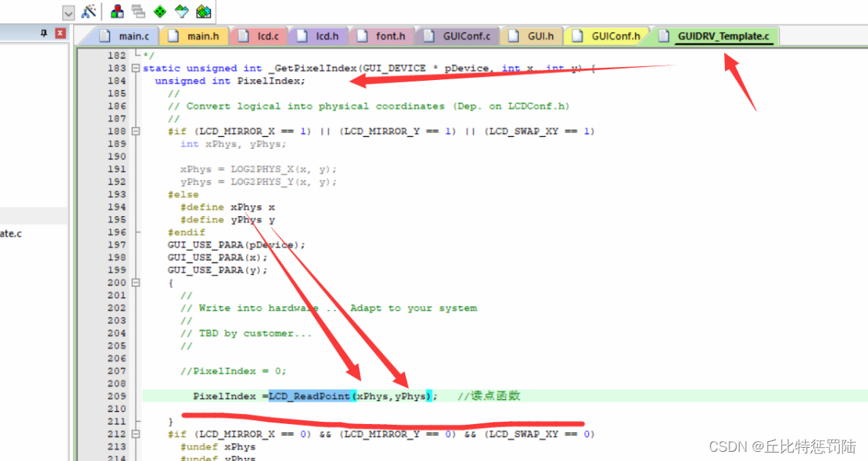Image resolution: width=868 pixels, height=461 pixels.
Task: Open Manage Project Items colored blocks icon
Action: click(118, 11)
